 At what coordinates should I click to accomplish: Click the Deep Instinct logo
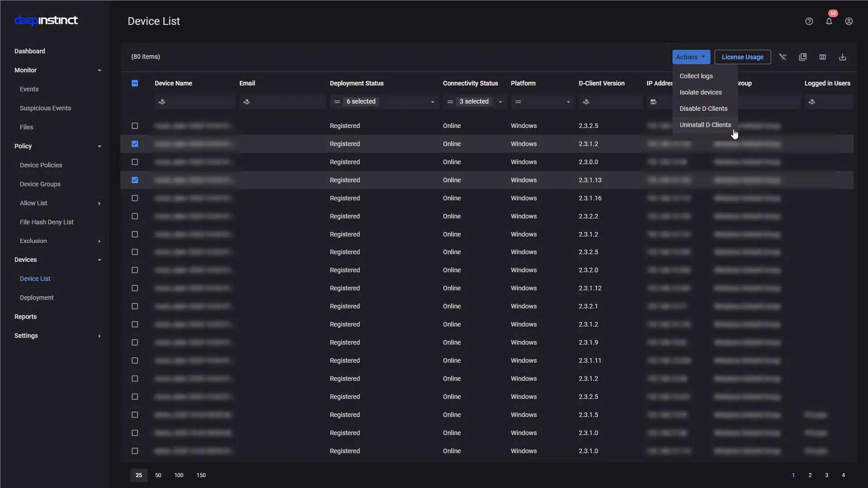[46, 20]
